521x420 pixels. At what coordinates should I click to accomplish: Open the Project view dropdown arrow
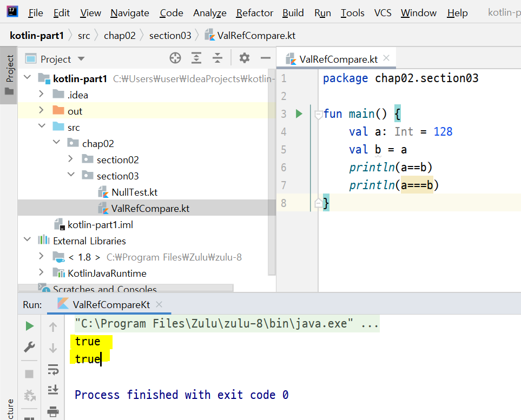81,59
